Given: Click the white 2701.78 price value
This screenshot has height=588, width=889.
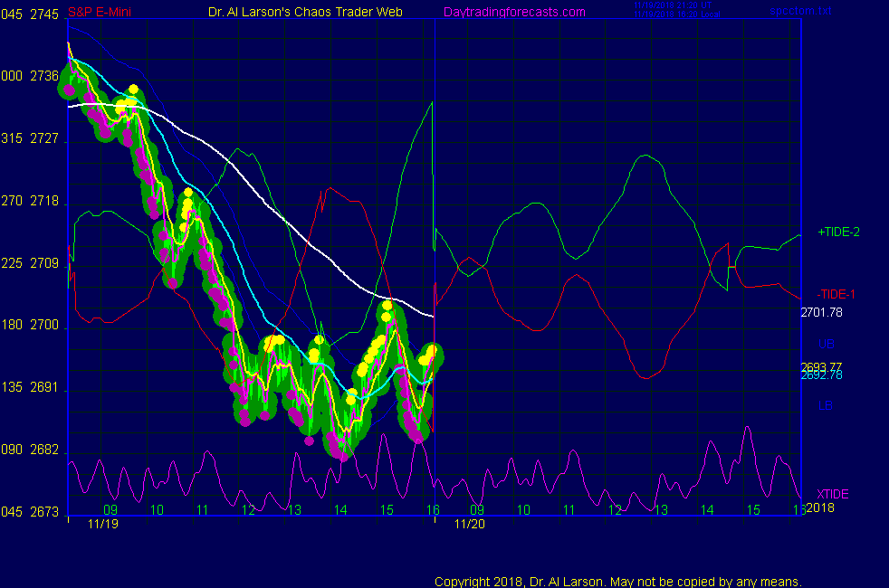Looking at the screenshot, I should tap(821, 313).
